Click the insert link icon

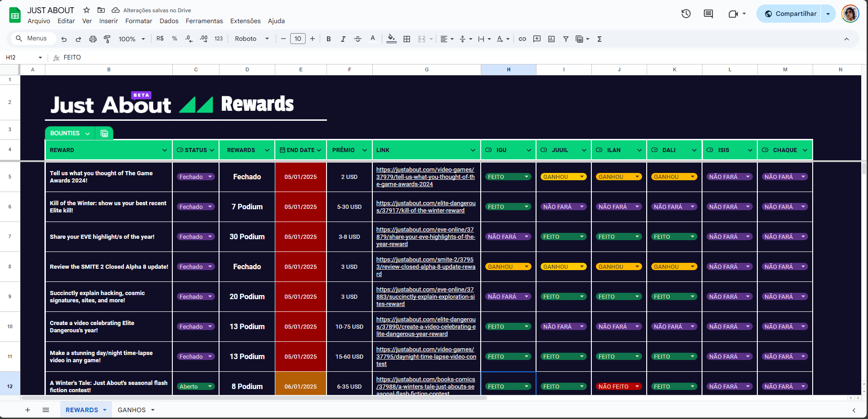tap(522, 39)
